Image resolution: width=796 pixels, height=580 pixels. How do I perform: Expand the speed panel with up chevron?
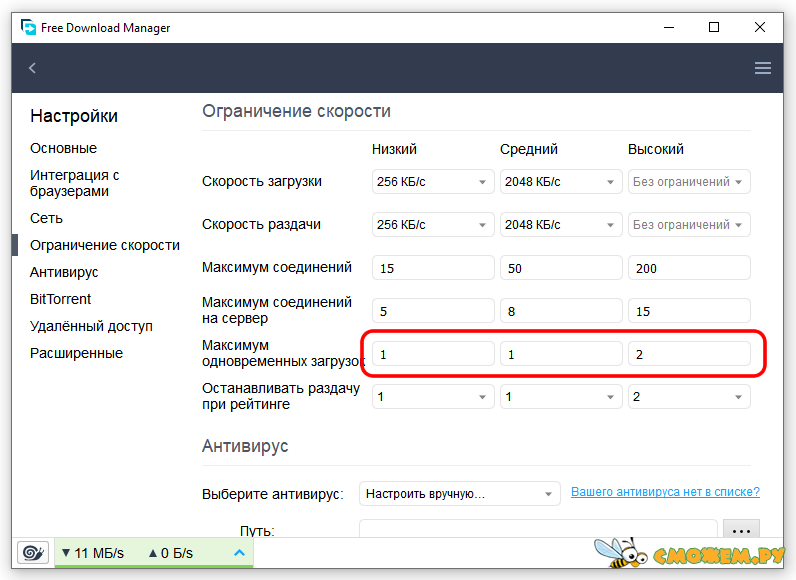point(239,553)
